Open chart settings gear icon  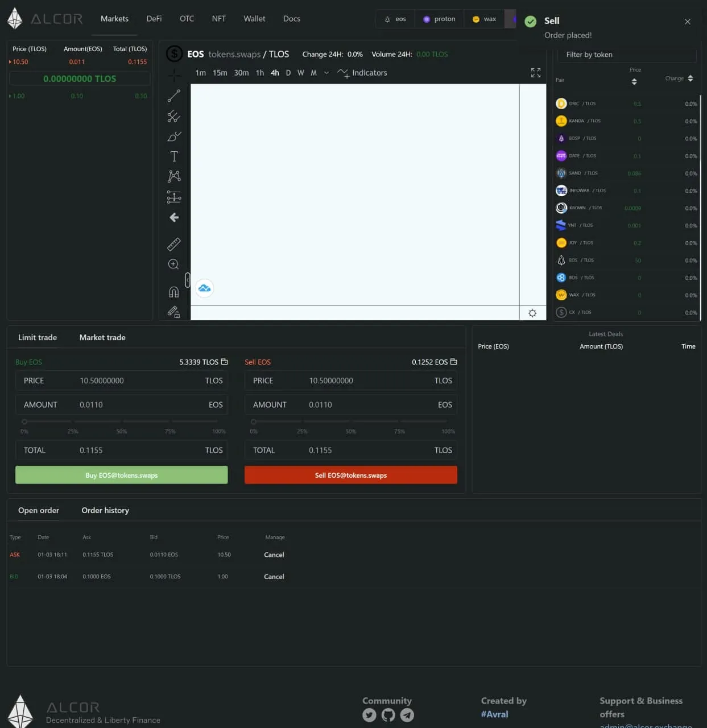tap(532, 313)
